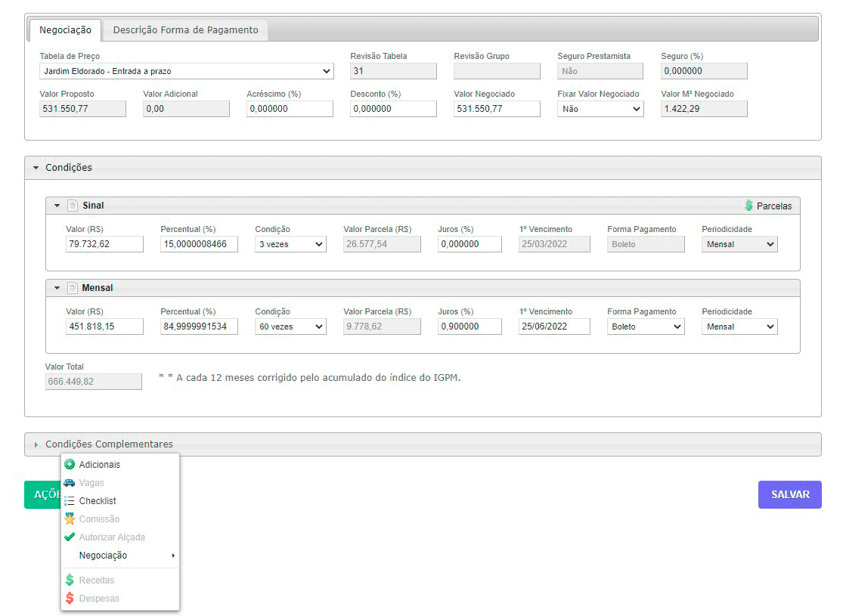The image size is (843, 616).
Task: Click the Checklist list icon
Action: click(x=70, y=501)
